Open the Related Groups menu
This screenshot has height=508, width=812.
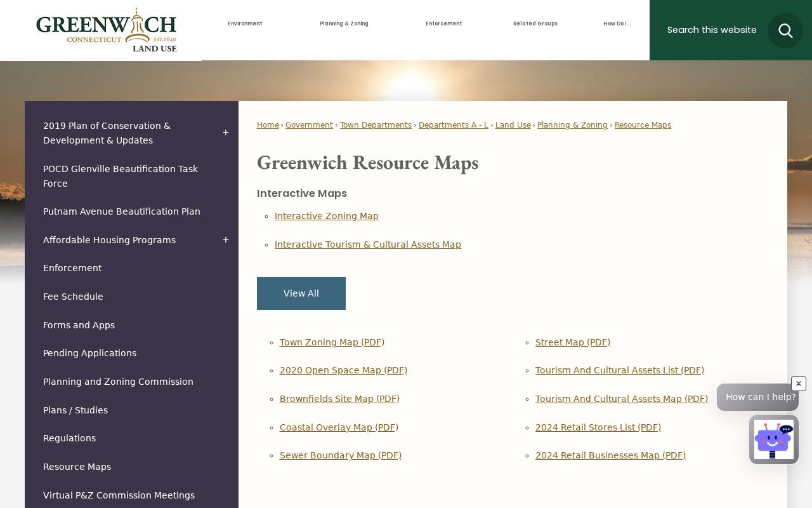click(535, 23)
